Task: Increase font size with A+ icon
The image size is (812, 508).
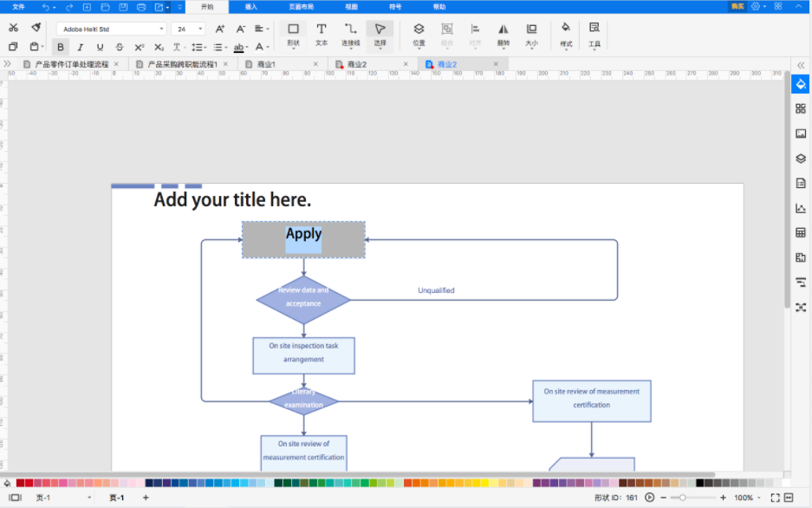Action: click(x=220, y=29)
